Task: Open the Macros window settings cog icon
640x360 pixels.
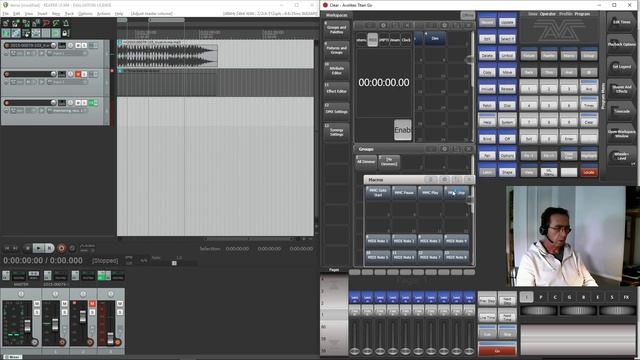Action: pos(444,180)
